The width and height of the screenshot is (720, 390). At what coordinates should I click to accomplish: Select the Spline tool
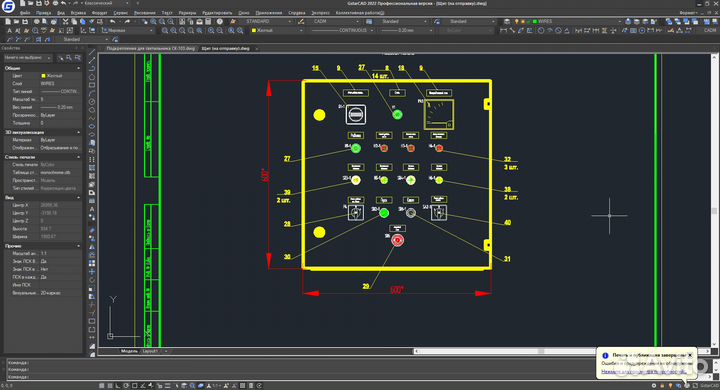point(92,118)
